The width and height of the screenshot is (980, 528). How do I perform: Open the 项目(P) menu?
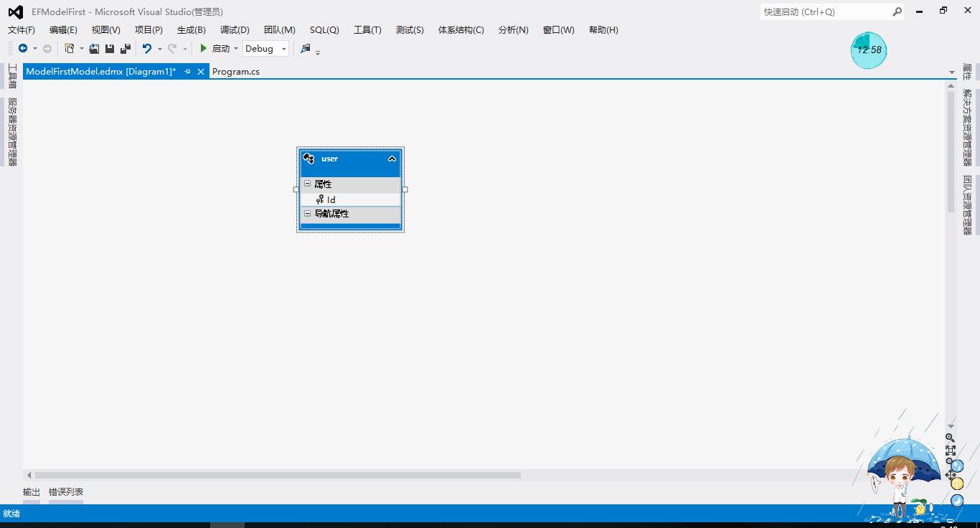149,29
